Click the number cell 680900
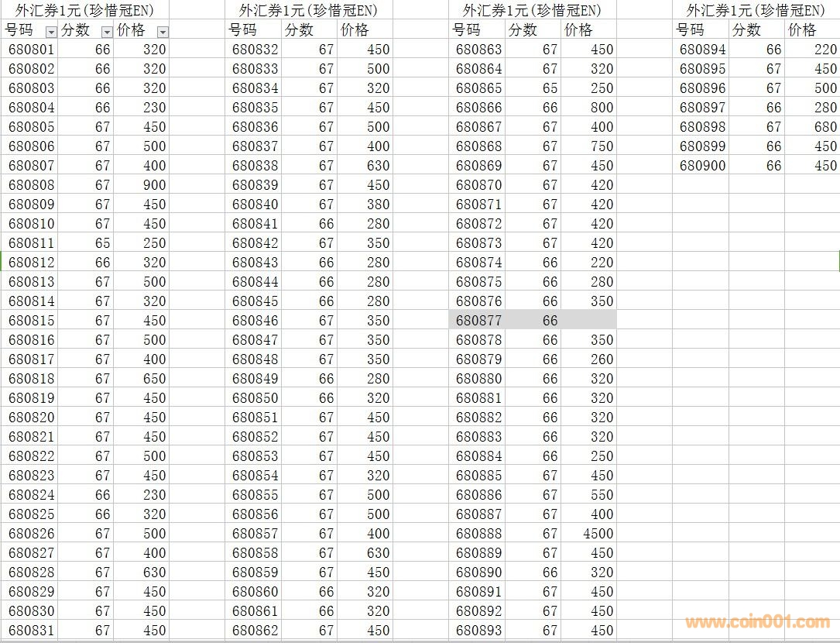This screenshot has height=643, width=840. pos(702,165)
